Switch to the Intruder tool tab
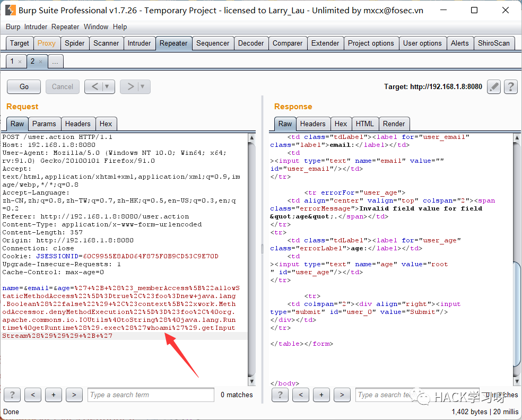 tap(139, 43)
